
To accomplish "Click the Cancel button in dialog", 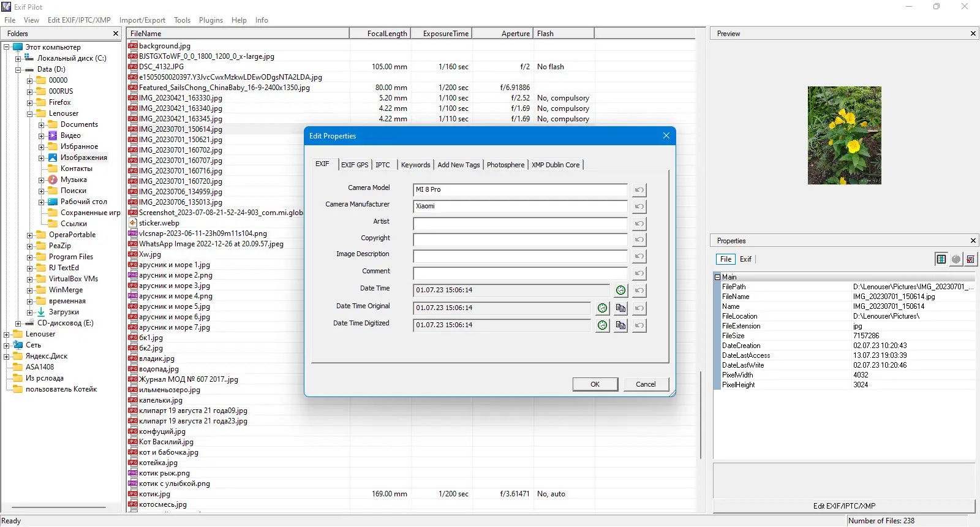I will [646, 384].
